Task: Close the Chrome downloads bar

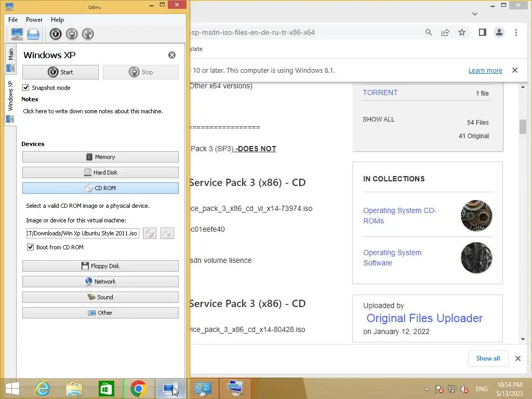Action: [x=518, y=358]
